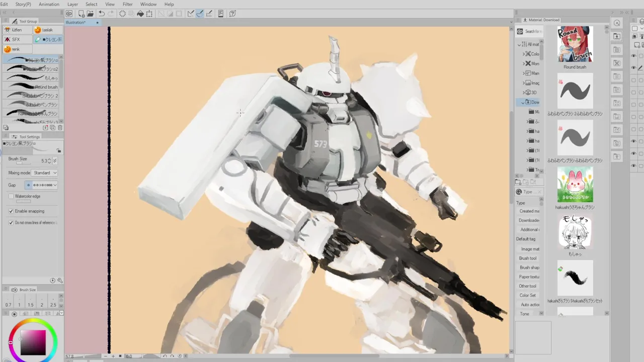Expand the Brush Size dynamics button

pyautogui.click(x=55, y=160)
